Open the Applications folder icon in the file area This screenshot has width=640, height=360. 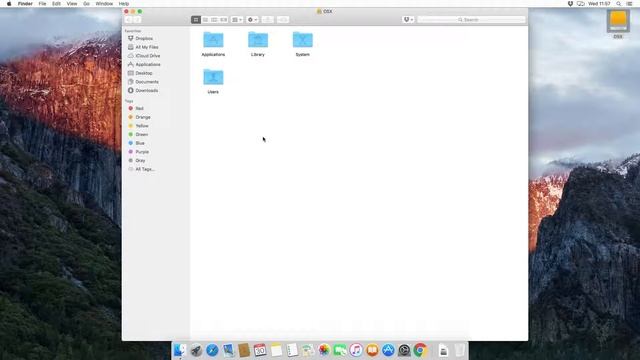[213, 40]
